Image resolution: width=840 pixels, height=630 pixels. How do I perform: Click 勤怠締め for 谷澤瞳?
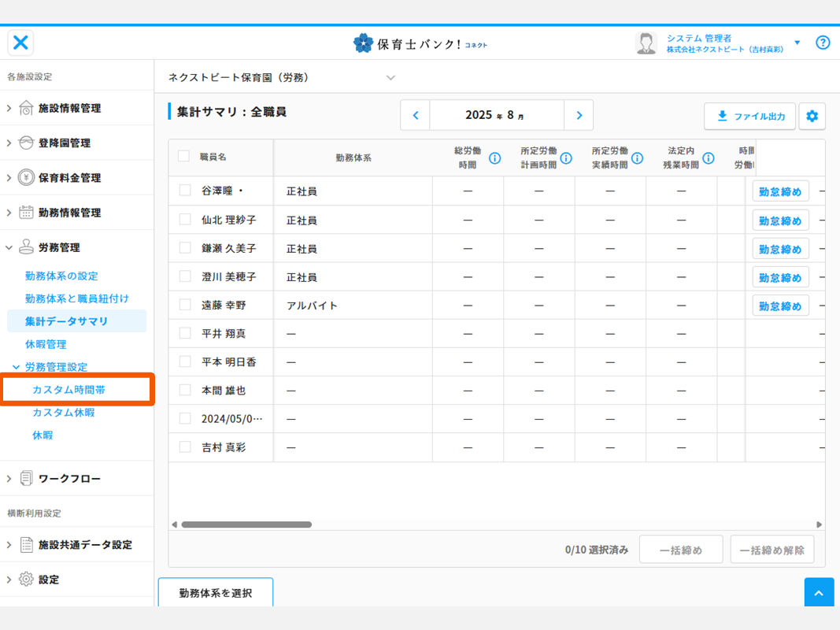click(780, 191)
